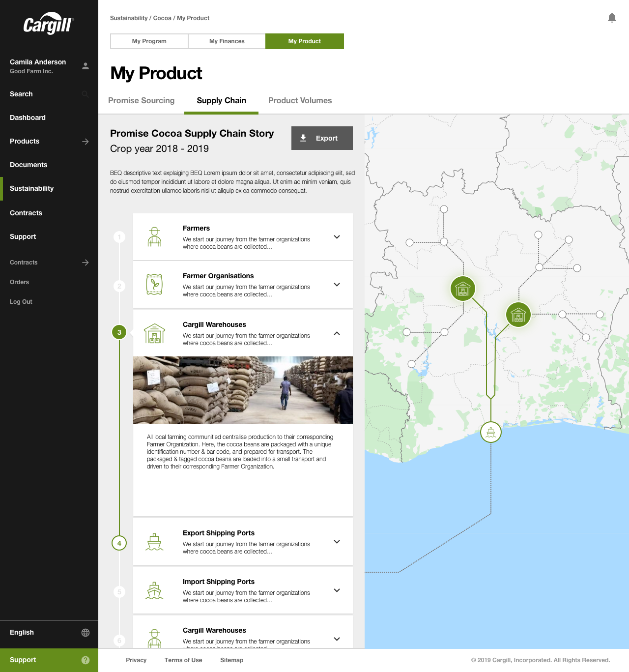Screen dimensions: 629x672
Task: Click the 'Promise Cocoa Supply Chain Story' heading
Action: pyautogui.click(x=192, y=134)
